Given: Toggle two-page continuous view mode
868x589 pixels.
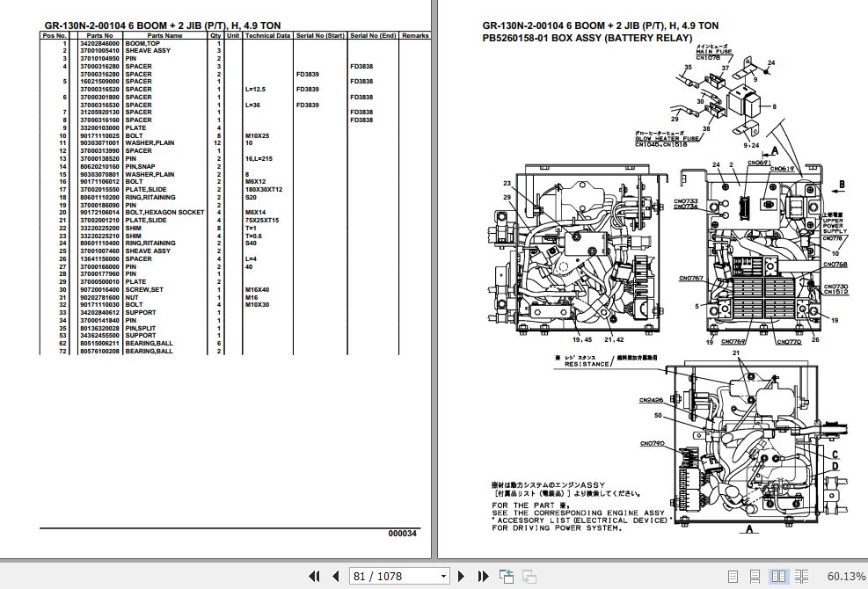Looking at the screenshot, I should pyautogui.click(x=802, y=576).
